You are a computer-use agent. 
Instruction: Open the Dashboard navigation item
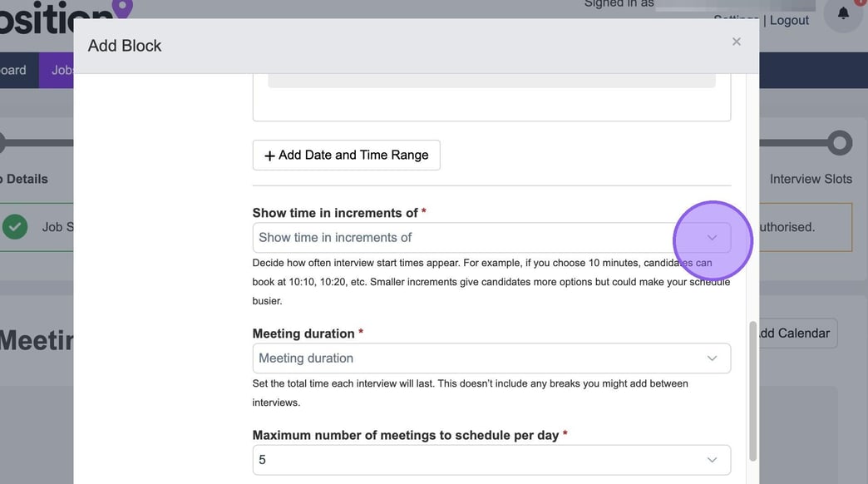point(13,71)
